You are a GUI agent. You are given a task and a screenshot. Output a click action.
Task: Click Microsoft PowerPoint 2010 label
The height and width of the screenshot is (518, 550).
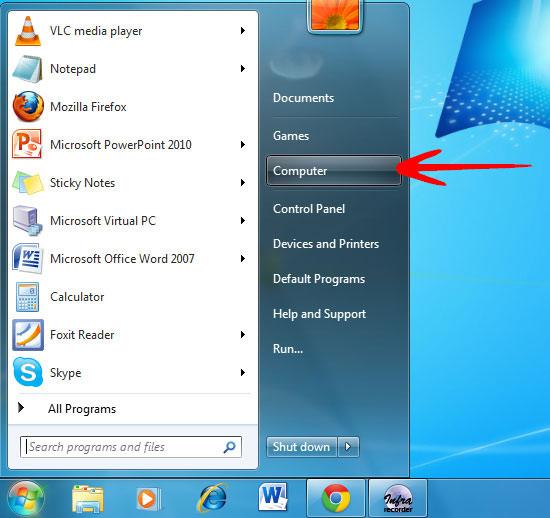pos(121,144)
